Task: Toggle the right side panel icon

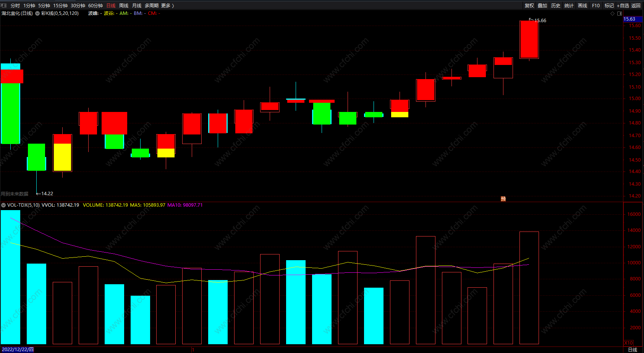Action: point(620,13)
